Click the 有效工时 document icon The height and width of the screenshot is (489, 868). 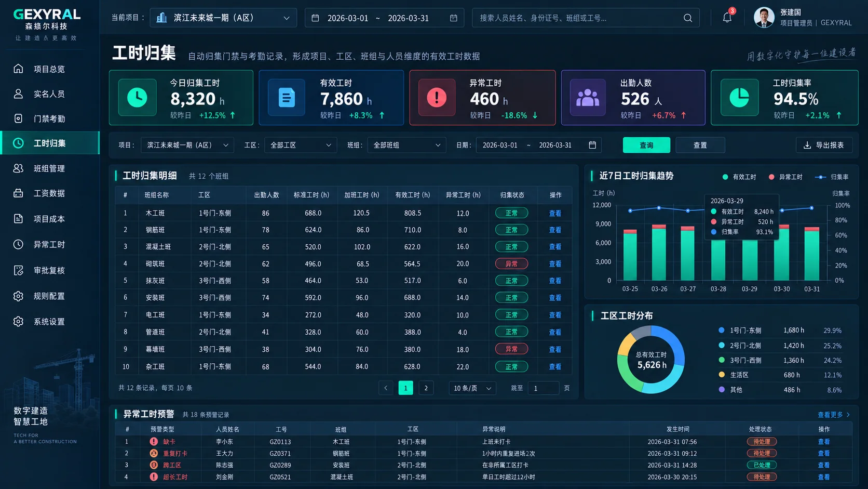point(287,97)
